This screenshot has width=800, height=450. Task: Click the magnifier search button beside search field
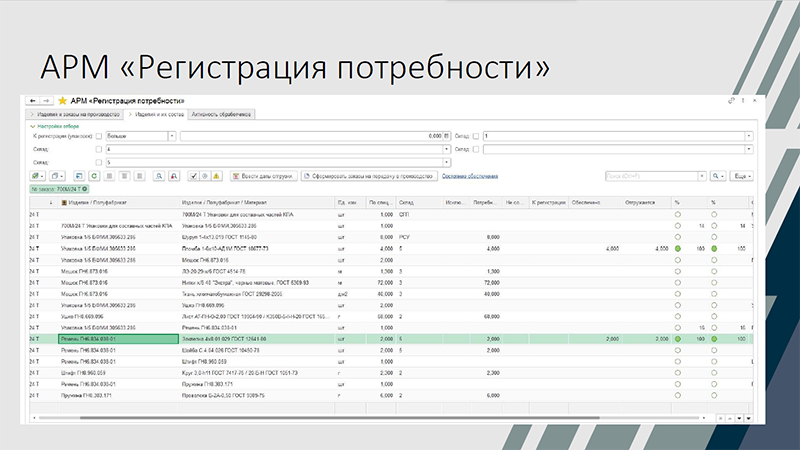[x=716, y=175]
